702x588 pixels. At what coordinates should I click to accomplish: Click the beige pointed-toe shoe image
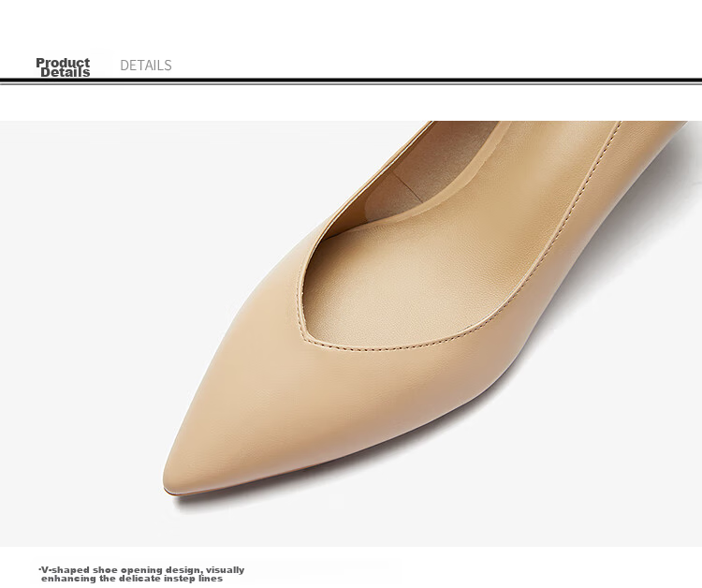(351, 333)
